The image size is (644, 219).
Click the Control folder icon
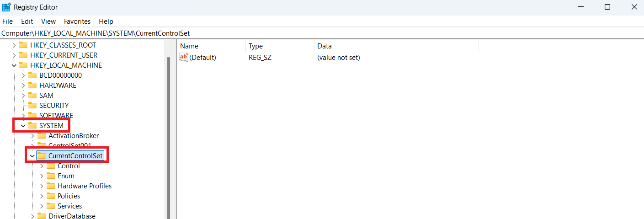click(51, 166)
